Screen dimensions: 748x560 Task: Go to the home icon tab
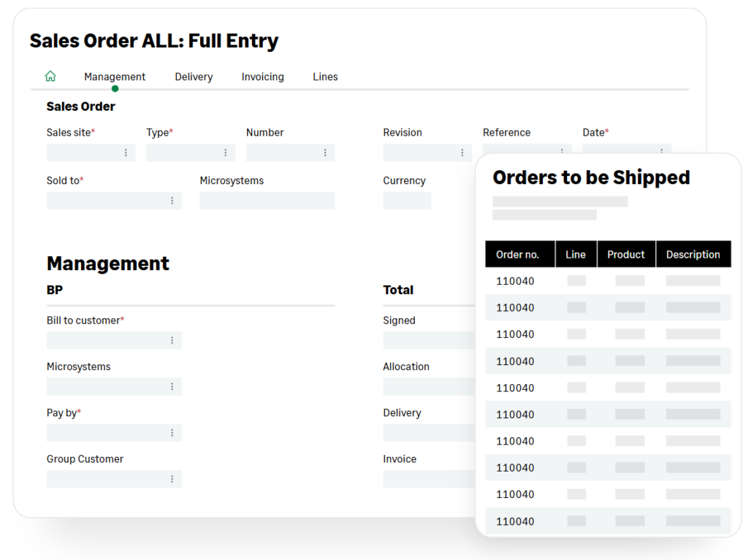[x=50, y=77]
